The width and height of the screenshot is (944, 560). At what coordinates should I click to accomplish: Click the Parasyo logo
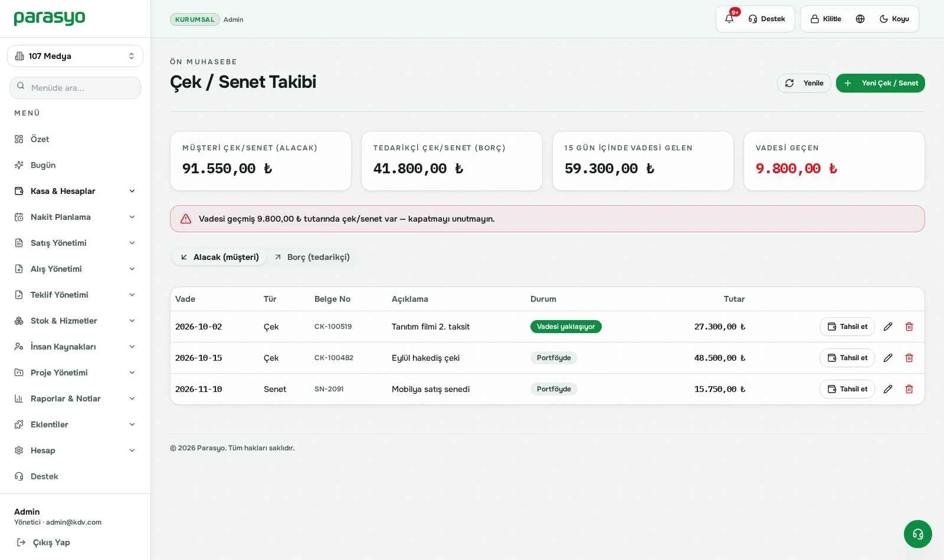click(50, 18)
